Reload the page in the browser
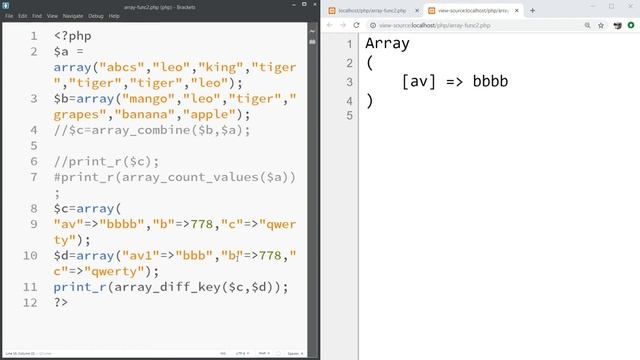This screenshot has width=640, height=360. 356,25
